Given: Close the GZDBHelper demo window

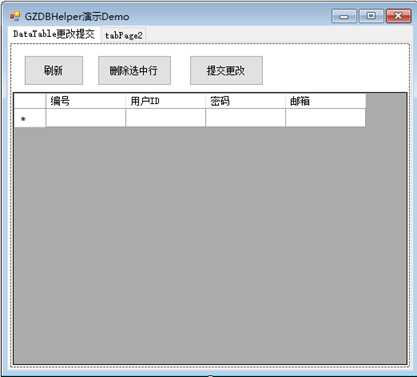Looking at the screenshot, I should 398,16.
